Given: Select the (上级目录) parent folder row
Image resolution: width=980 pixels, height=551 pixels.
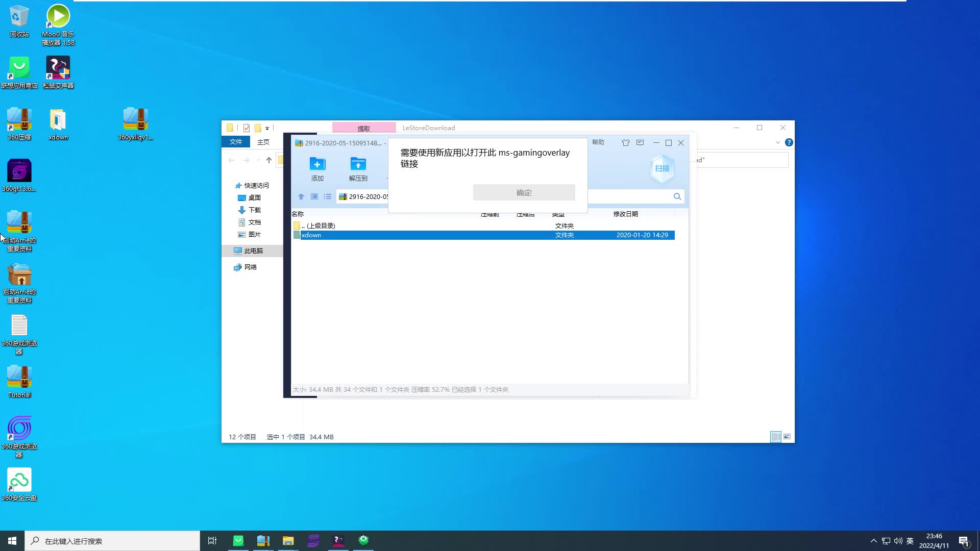Looking at the screenshot, I should tap(321, 226).
